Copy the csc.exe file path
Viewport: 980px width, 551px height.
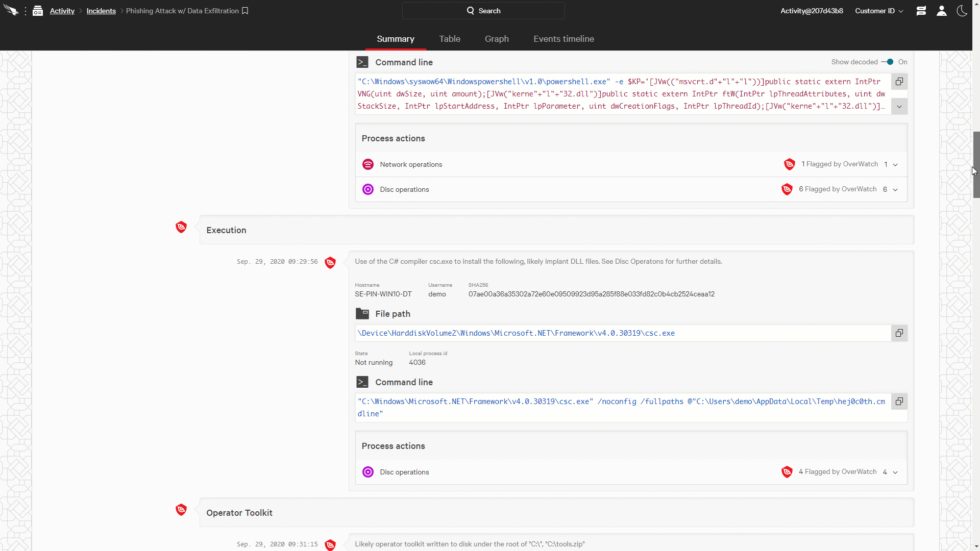(899, 333)
